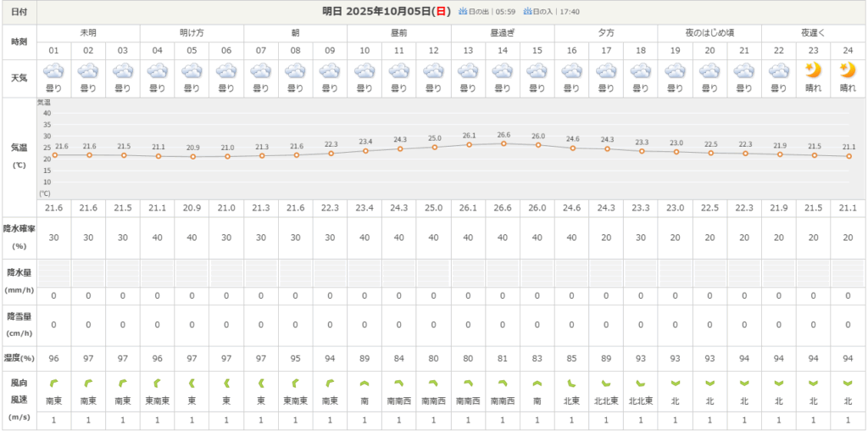868x431 pixels.
Task: Click the clear night icon at hour 24
Action: [x=848, y=70]
